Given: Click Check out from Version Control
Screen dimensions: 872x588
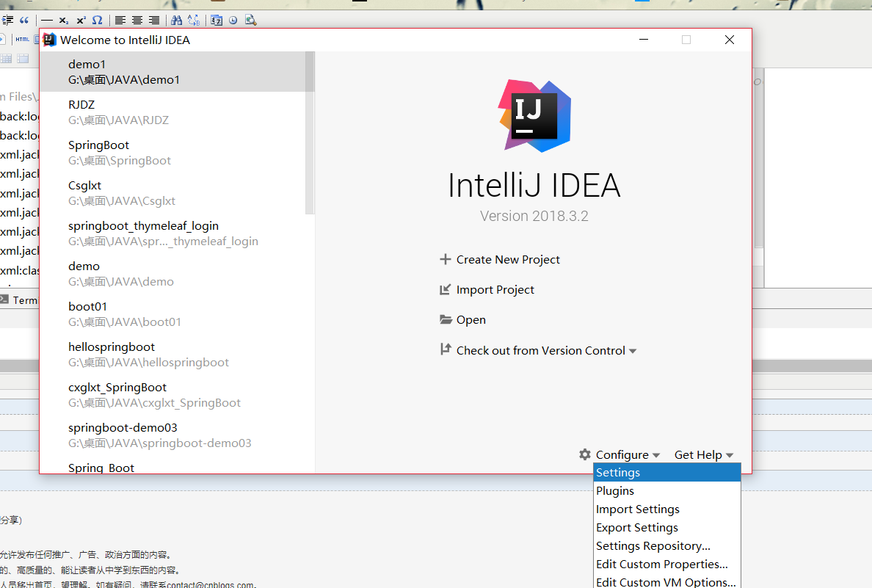Looking at the screenshot, I should tap(540, 350).
